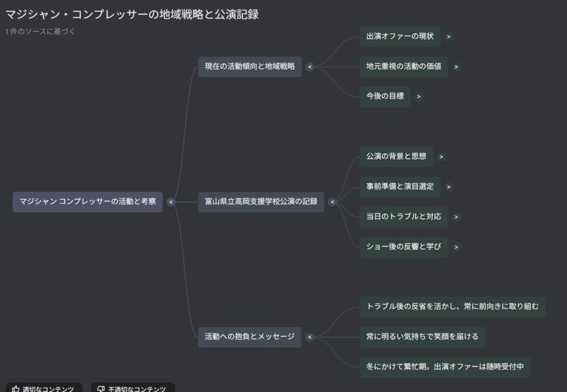Screen dimensions: 567x392
Task: Expand the 事前準備と演目選定 node
Action: click(x=449, y=187)
